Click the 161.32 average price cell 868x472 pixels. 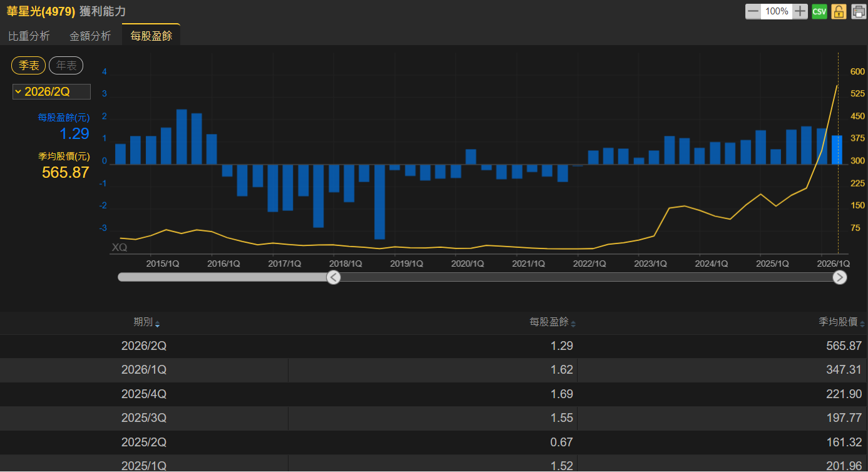coord(844,443)
